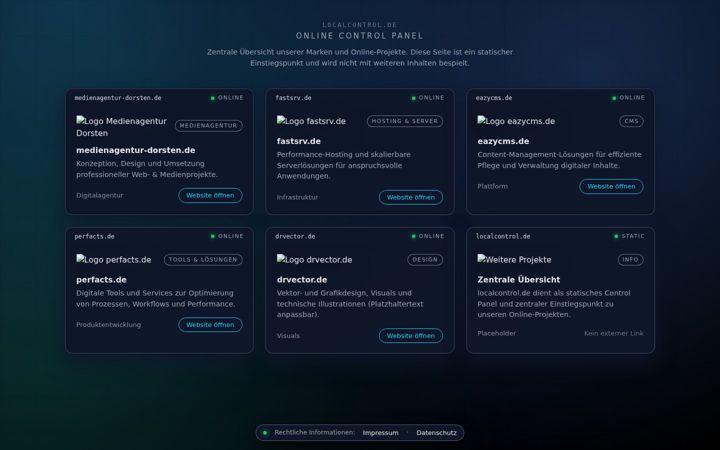Click the Placeholder footer label
The image size is (720, 450).
(496, 333)
